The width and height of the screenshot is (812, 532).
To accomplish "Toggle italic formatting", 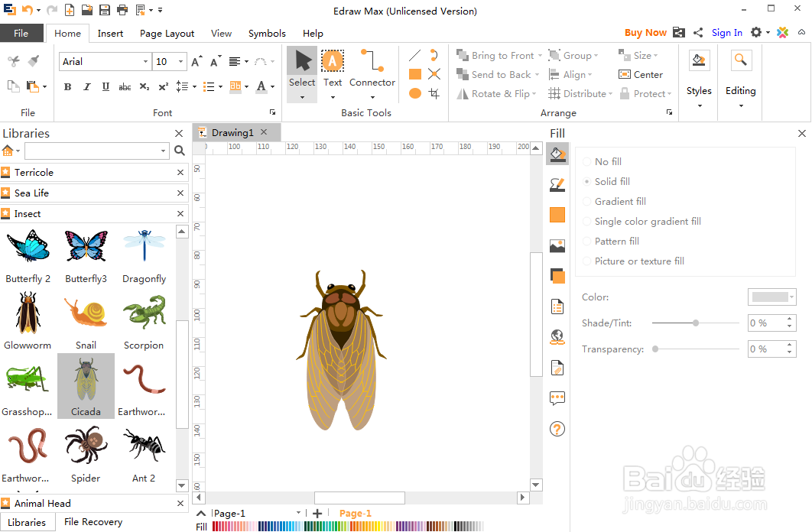I will tap(86, 87).
